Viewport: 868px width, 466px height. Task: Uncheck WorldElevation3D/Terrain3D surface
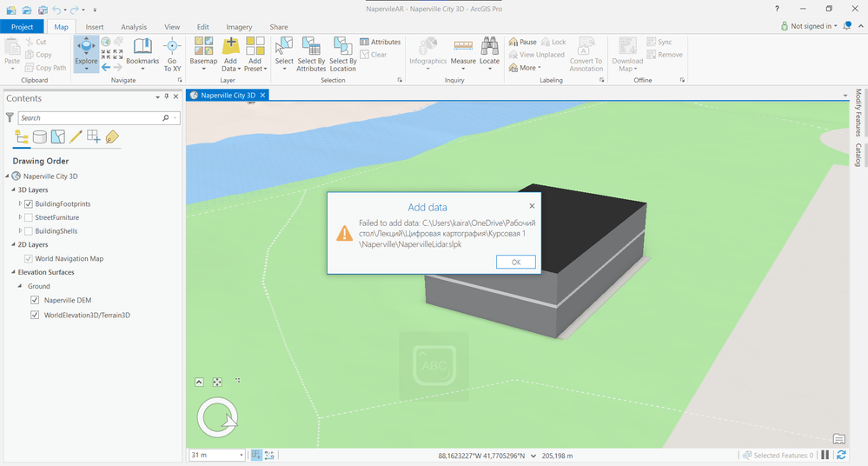(x=35, y=316)
